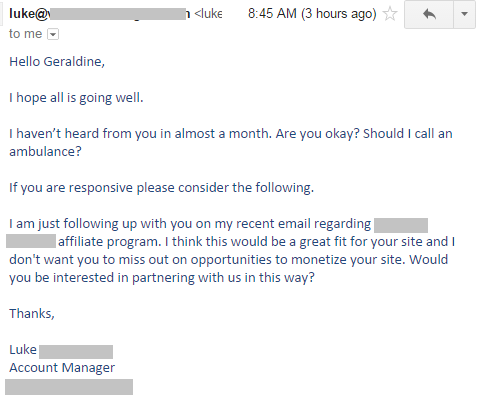This screenshot has height=398, width=489.
Task: Select the line "I hope all is going well."
Action: tap(76, 98)
